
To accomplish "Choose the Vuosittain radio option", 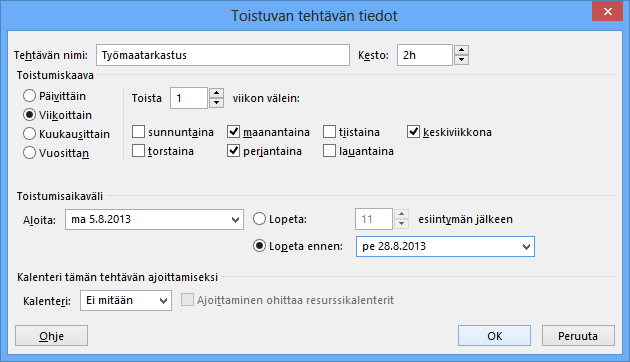I will pos(29,153).
